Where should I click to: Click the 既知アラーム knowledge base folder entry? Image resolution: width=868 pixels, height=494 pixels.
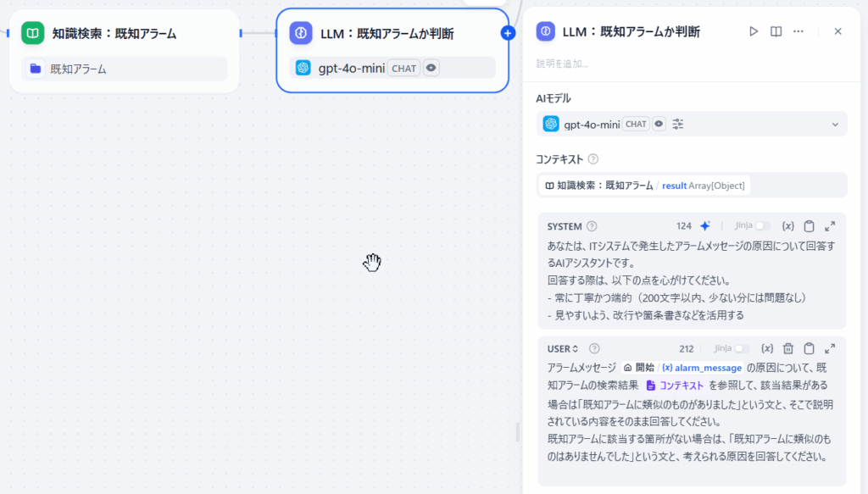[x=125, y=69]
